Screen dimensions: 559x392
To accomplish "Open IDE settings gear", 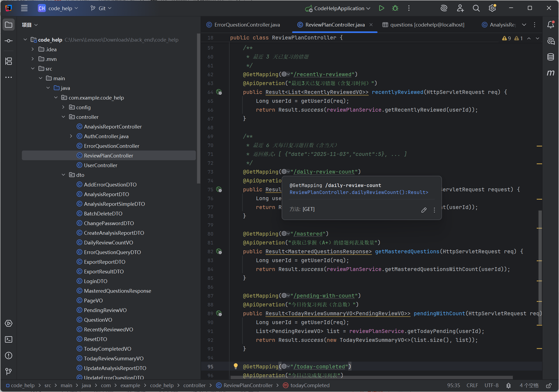I will [492, 8].
